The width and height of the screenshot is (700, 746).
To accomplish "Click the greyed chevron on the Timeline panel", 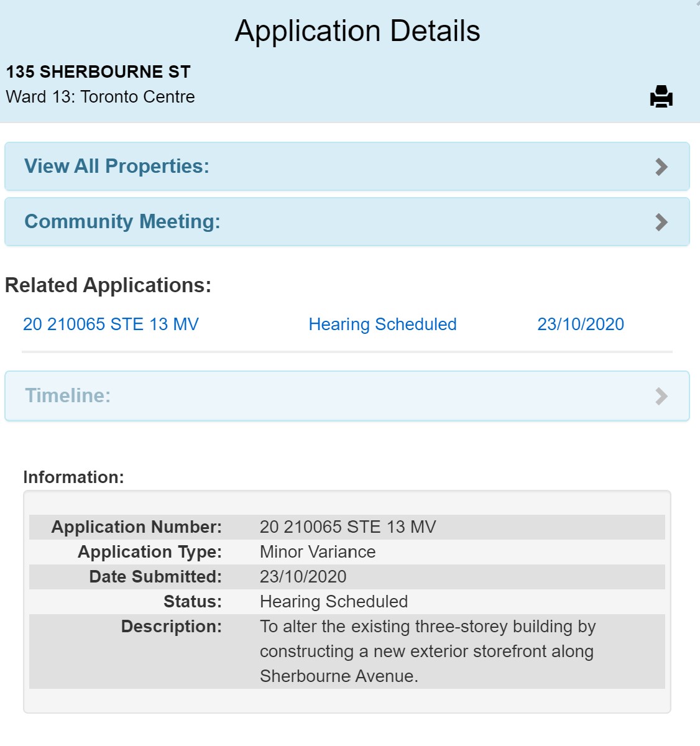I will click(661, 396).
